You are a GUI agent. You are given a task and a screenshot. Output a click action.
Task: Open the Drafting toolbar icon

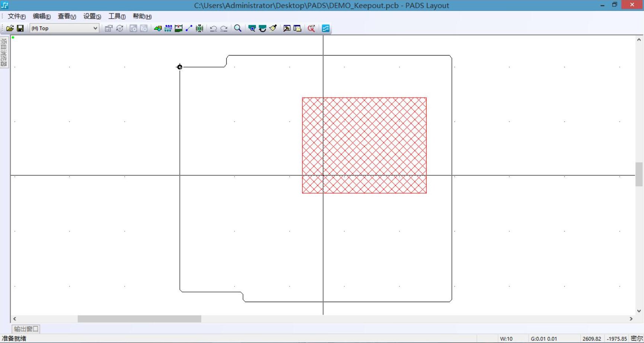pyautogui.click(x=158, y=28)
